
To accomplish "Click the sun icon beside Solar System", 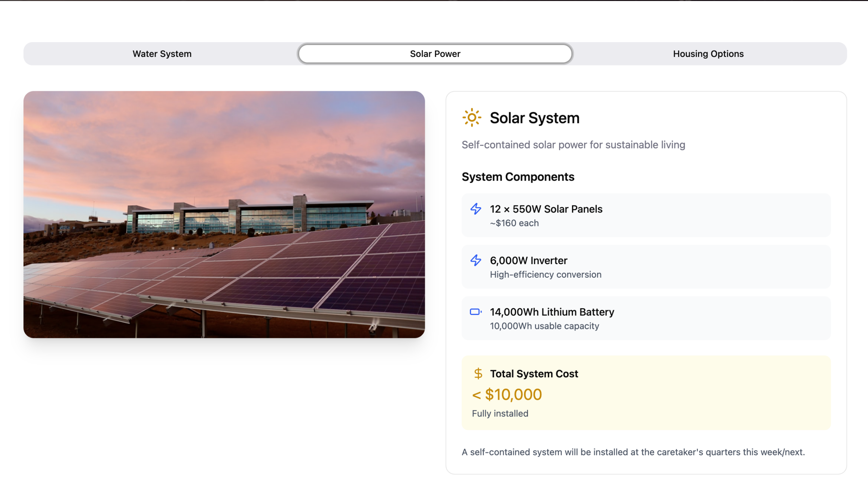I will pos(472,118).
